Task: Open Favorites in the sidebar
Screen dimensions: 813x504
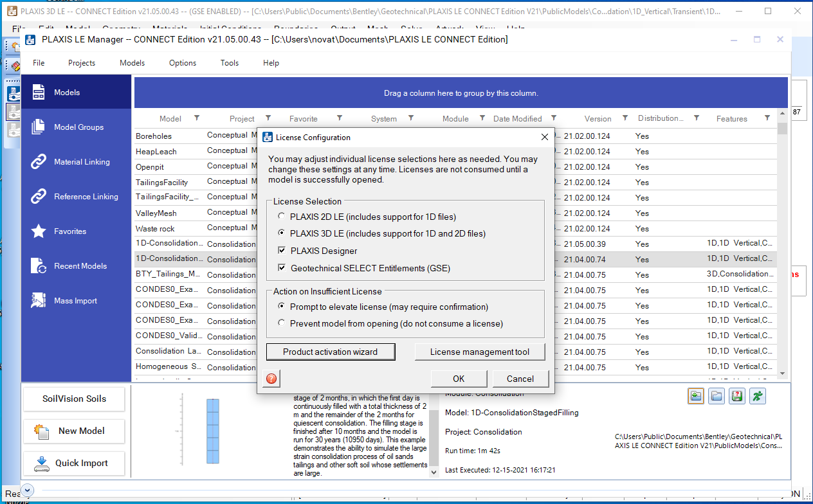Action: point(76,231)
